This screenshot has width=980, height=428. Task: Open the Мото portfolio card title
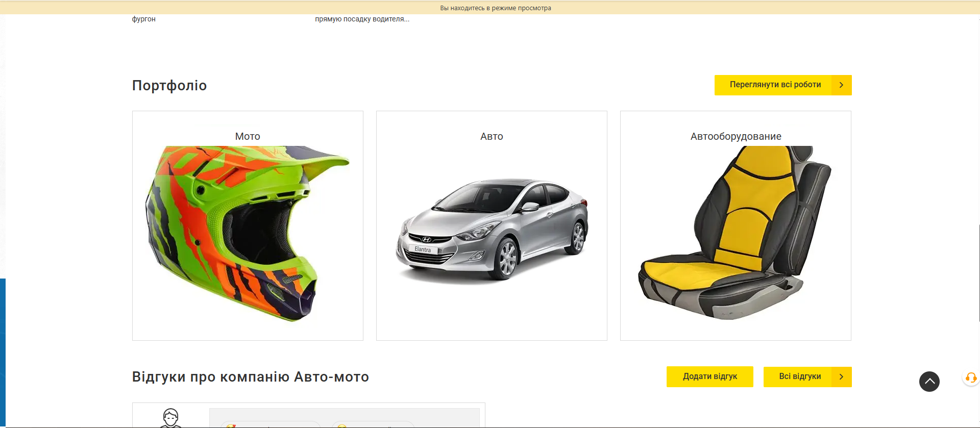248,136
